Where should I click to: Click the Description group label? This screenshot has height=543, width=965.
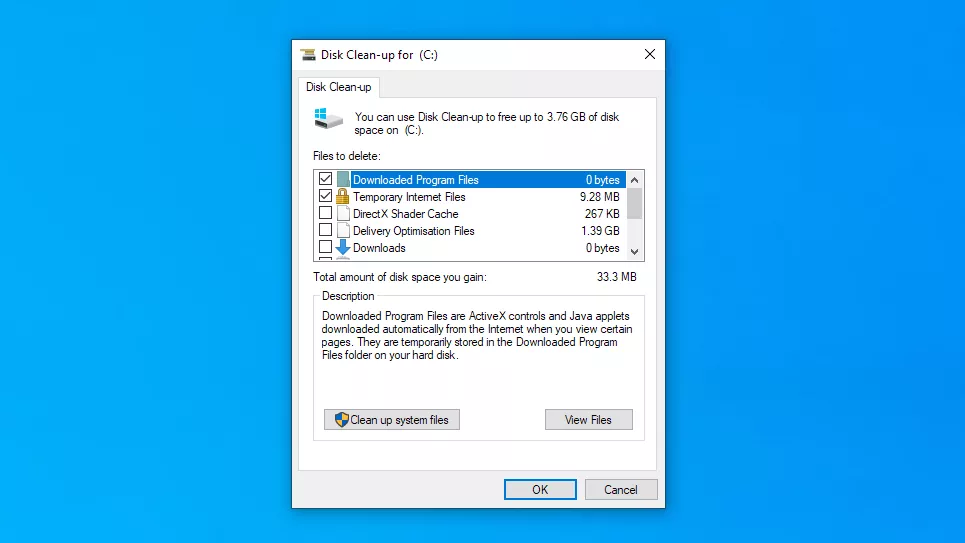[x=348, y=296]
